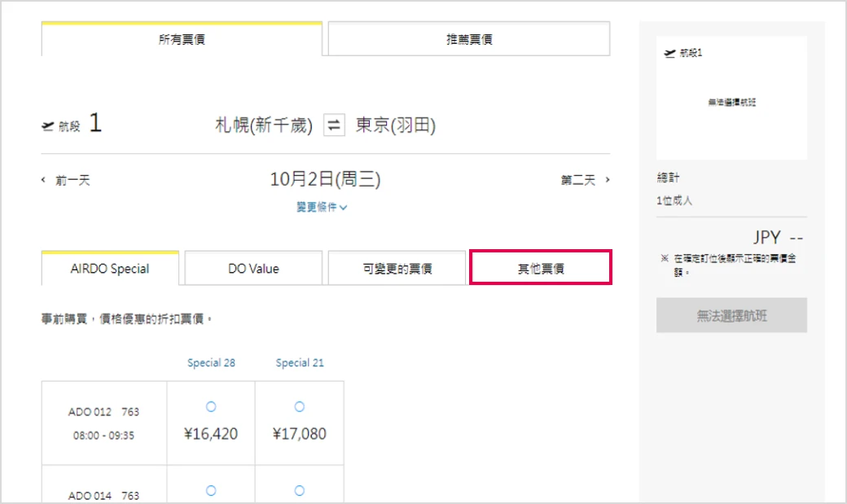Click the Special 28 column header link

tap(211, 362)
